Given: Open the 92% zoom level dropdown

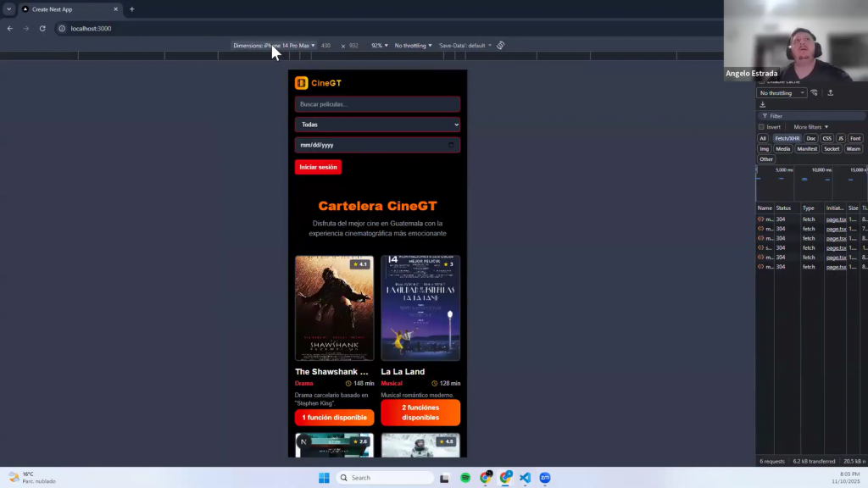Looking at the screenshot, I should tap(379, 46).
